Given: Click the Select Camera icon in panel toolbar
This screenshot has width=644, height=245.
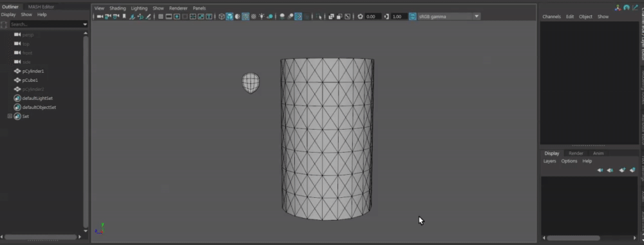Looking at the screenshot, I should [100, 17].
